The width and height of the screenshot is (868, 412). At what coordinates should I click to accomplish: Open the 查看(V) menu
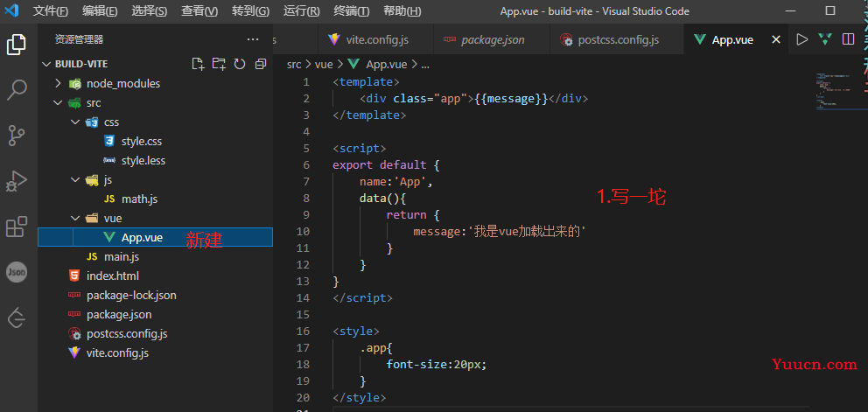(x=199, y=11)
